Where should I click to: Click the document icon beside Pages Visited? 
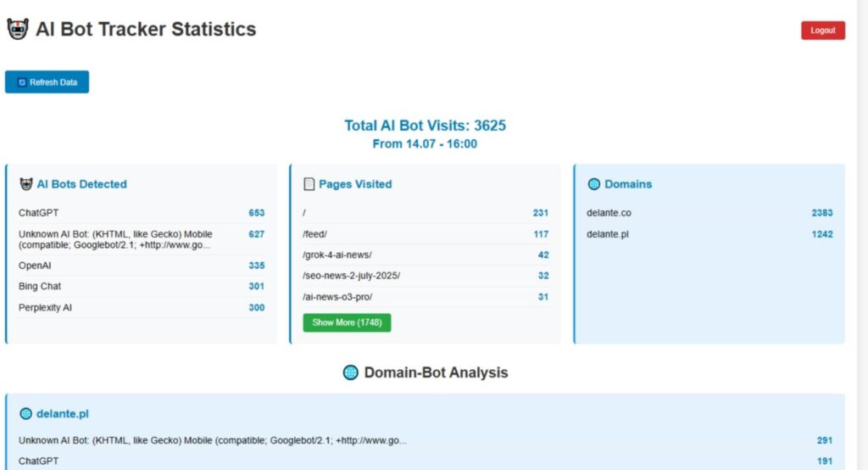click(x=309, y=184)
